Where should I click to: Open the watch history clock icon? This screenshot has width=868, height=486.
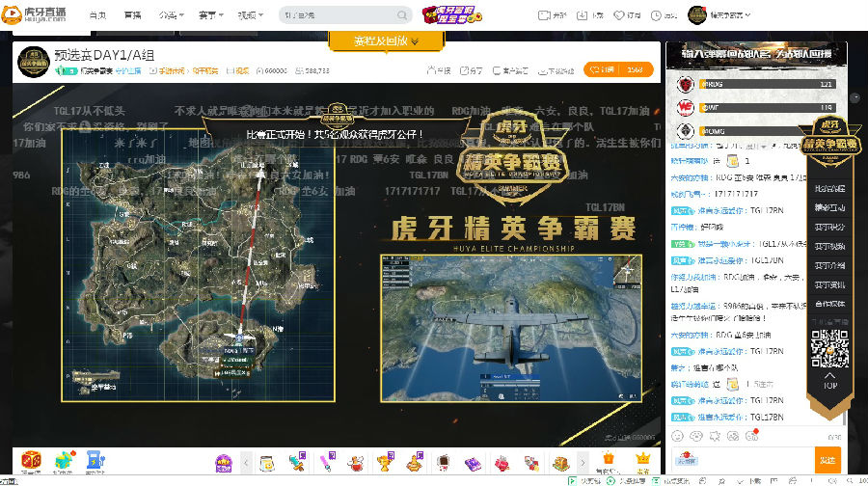[656, 14]
